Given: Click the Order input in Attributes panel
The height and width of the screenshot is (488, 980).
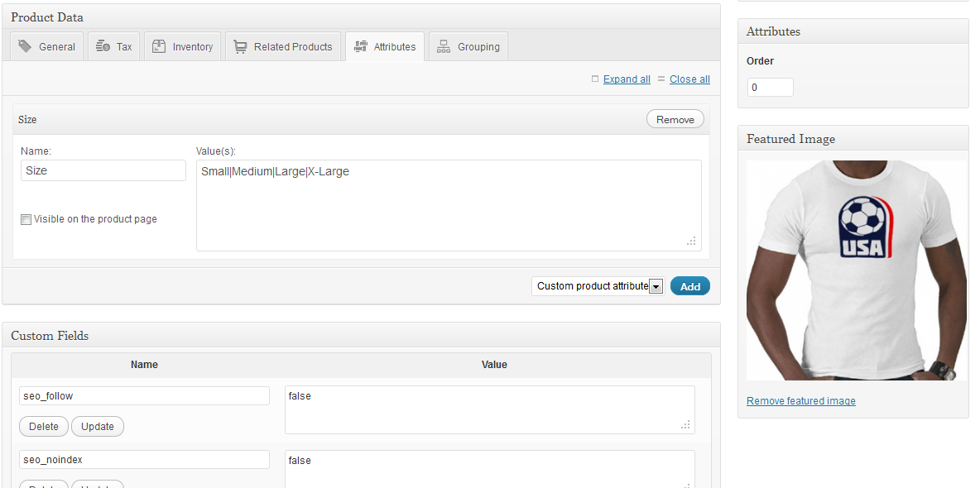Looking at the screenshot, I should [770, 86].
